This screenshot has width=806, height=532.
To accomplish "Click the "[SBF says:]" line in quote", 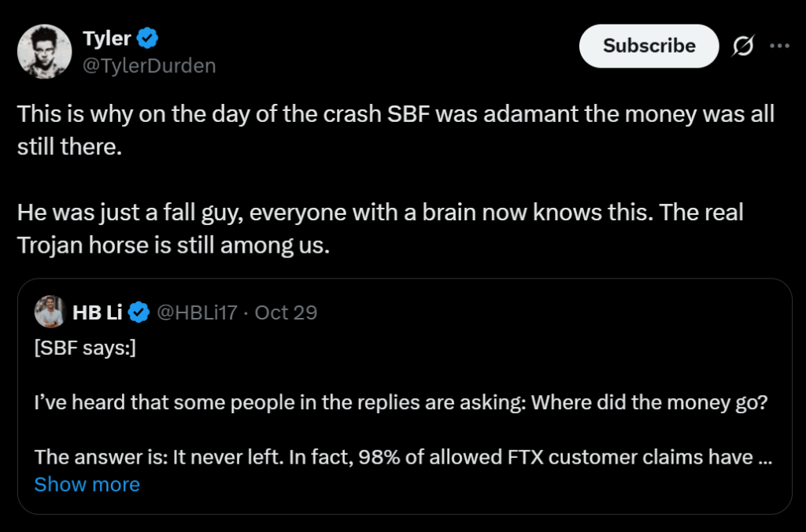I will 85,349.
